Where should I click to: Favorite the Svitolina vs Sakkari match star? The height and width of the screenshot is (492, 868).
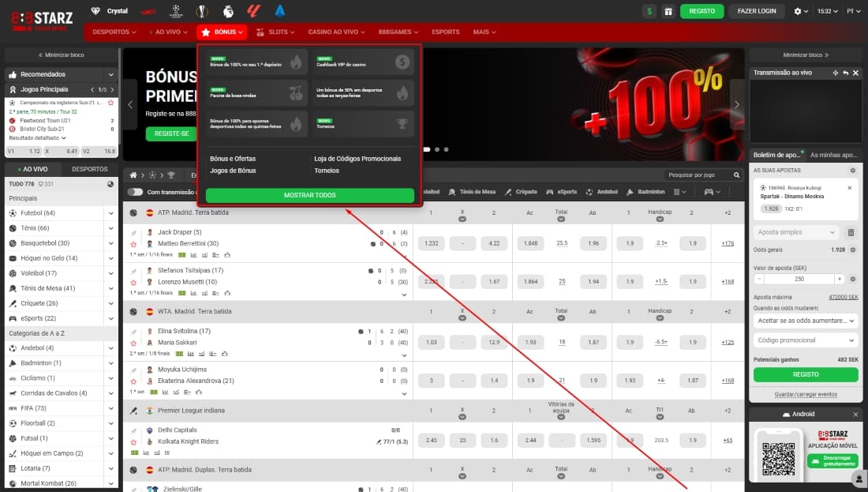(x=133, y=343)
